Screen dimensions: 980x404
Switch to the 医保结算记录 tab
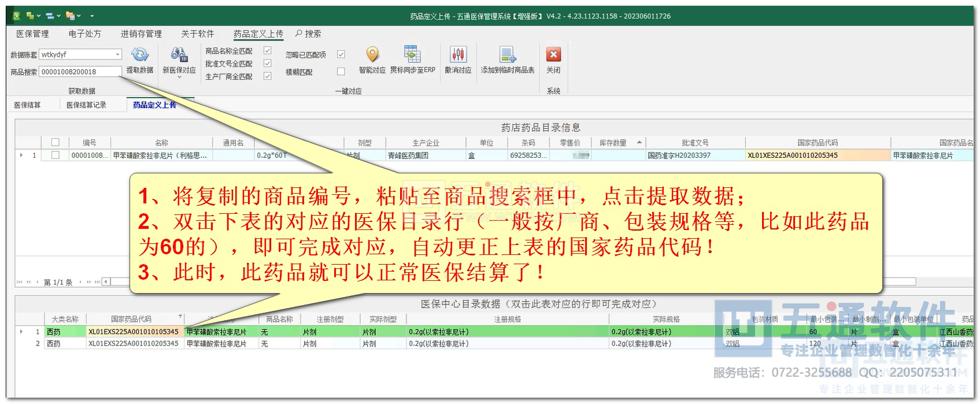pos(86,105)
